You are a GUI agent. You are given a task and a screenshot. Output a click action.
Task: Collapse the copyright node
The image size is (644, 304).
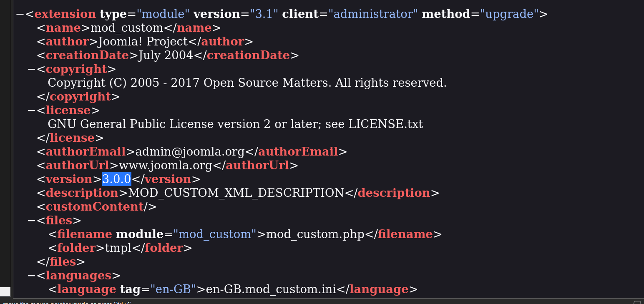[31, 69]
